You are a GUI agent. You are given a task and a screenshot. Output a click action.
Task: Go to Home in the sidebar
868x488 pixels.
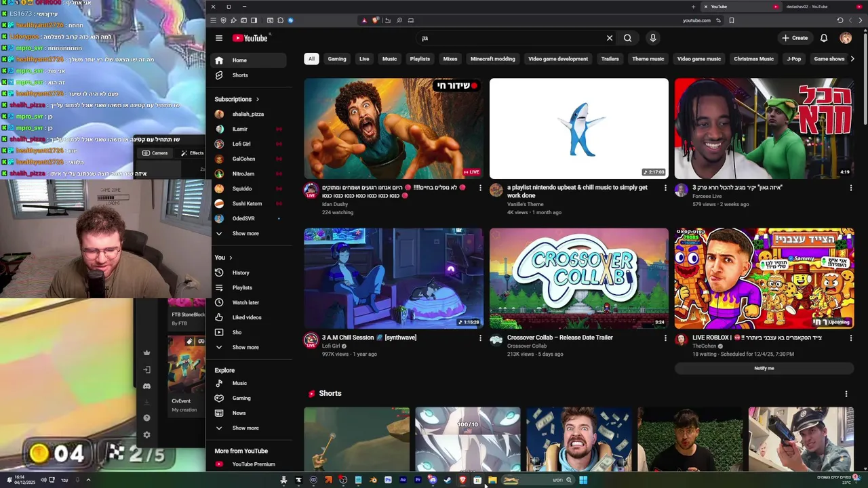click(249, 60)
